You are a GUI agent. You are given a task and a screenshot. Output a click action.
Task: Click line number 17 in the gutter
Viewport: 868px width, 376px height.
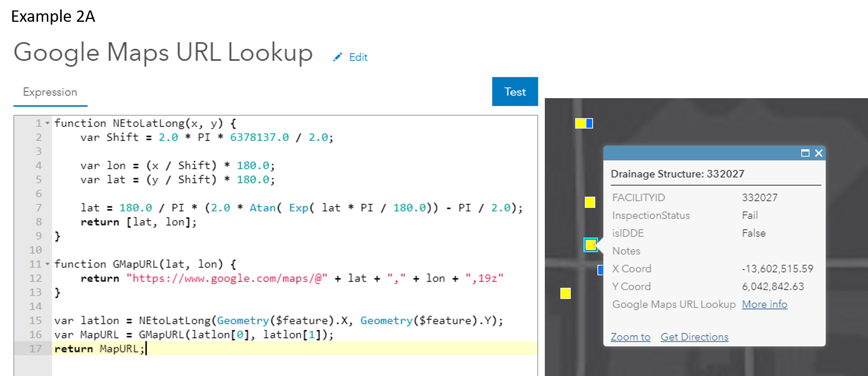(x=36, y=349)
